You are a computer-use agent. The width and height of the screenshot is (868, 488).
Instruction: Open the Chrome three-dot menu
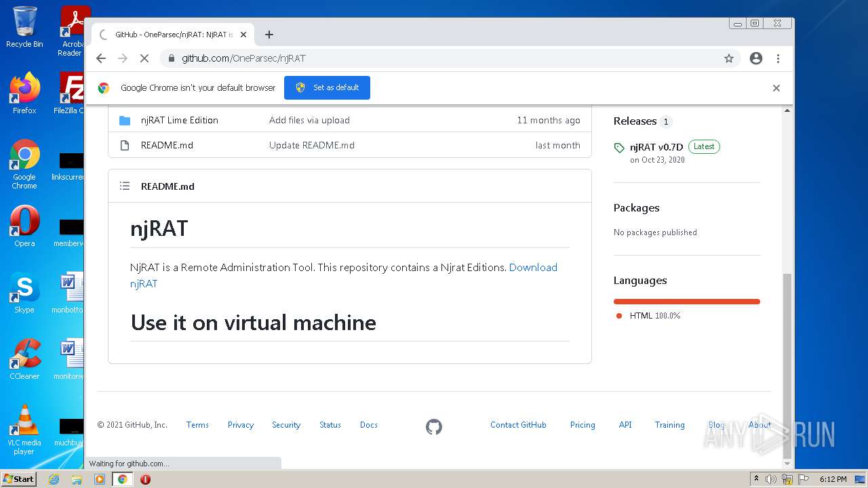click(x=778, y=58)
